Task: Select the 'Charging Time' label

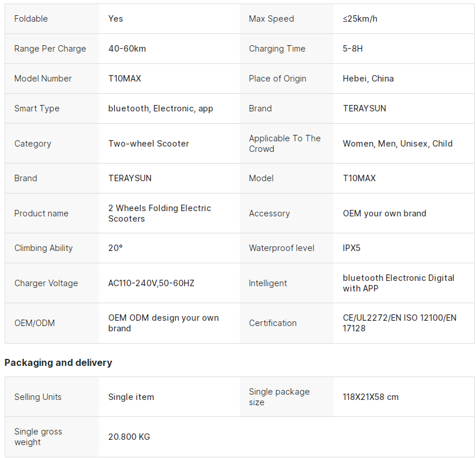Action: coord(277,49)
